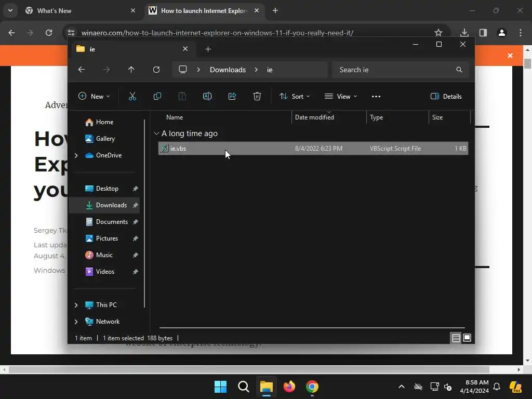Dismiss the orange banner on the webpage
This screenshot has height=399, width=532.
(x=510, y=55)
